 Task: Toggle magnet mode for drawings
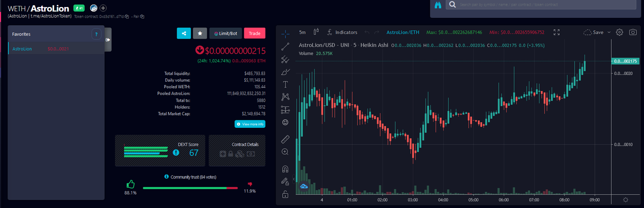click(285, 168)
